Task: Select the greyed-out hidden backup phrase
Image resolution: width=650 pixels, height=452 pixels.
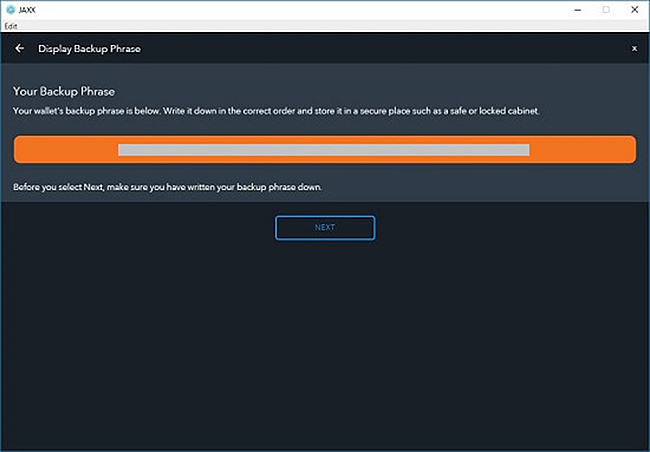Action: click(323, 150)
